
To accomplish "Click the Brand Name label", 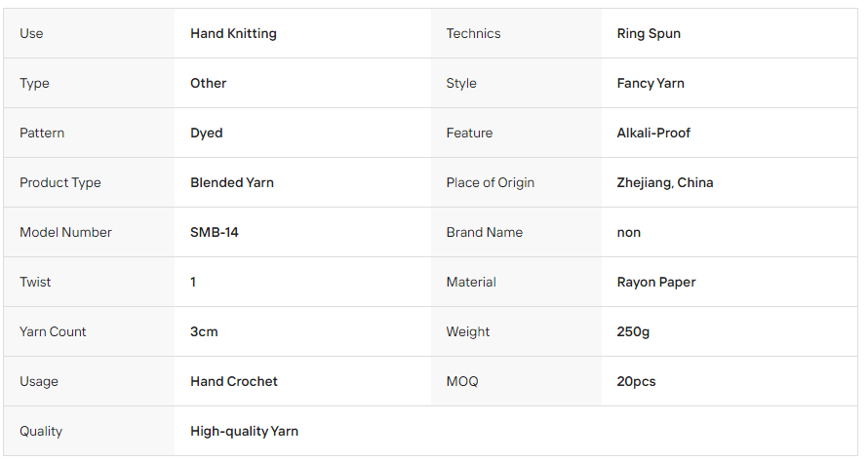I will pyautogui.click(x=485, y=232).
